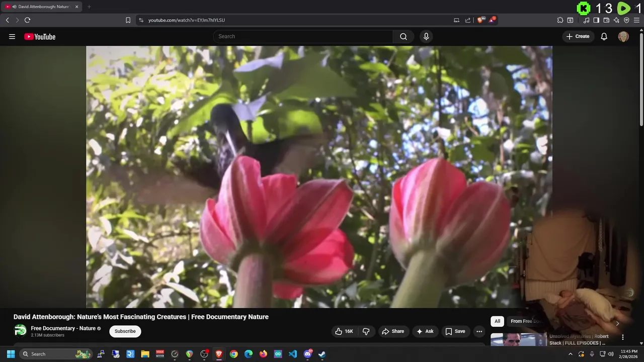Open the Brave VPN shield icon

pos(626,20)
